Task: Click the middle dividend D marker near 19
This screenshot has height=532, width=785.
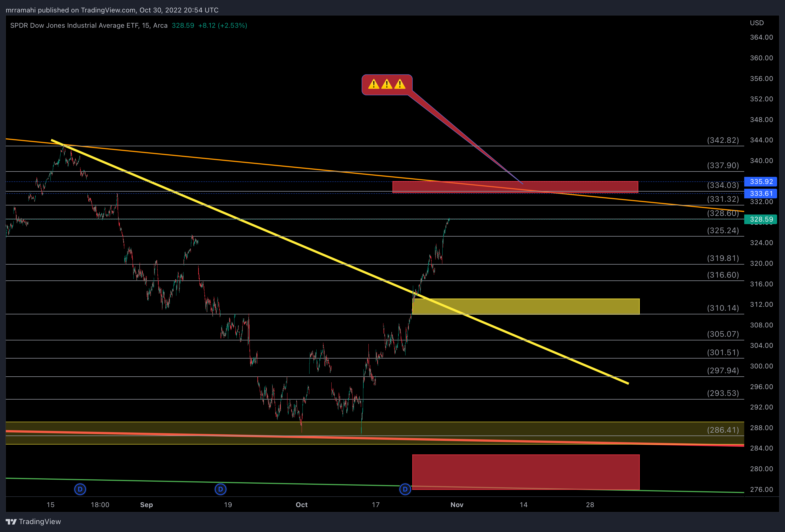Action: tap(221, 489)
